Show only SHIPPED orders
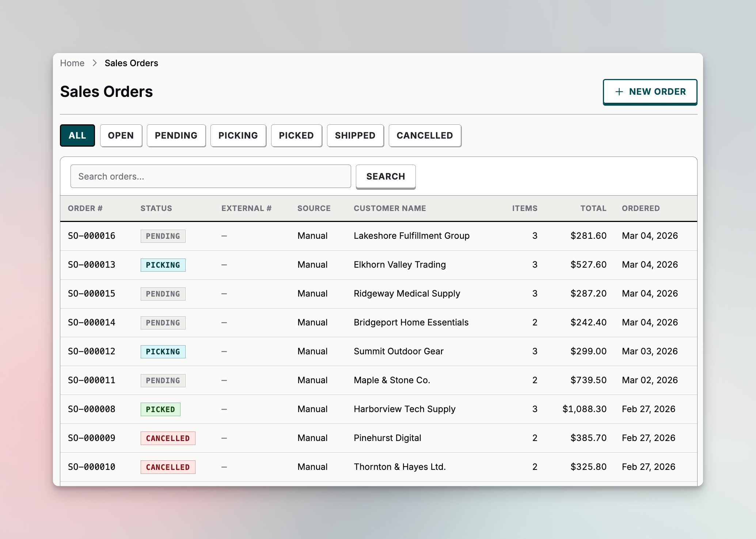The width and height of the screenshot is (756, 539). tap(355, 135)
